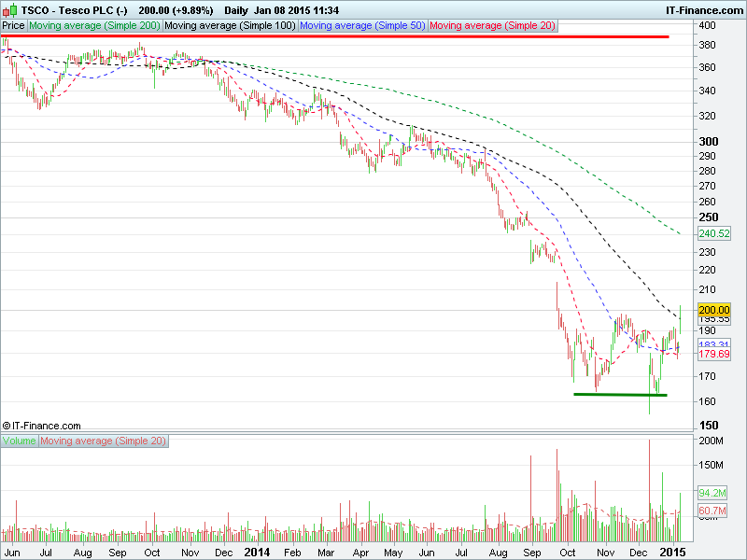Click the chart icon beside TSCO title
The height and width of the screenshot is (560, 747).
click(9, 9)
